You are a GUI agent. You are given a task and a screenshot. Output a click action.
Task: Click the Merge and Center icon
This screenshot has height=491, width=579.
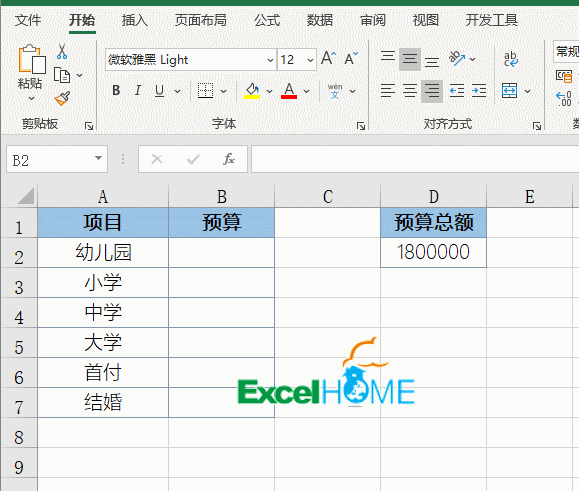click(510, 91)
